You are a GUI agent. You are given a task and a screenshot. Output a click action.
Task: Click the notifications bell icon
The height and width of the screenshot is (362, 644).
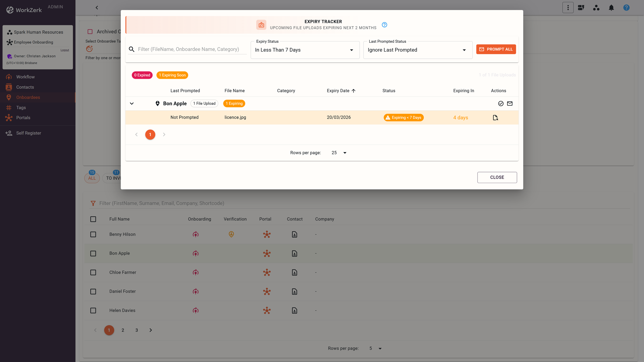click(611, 8)
